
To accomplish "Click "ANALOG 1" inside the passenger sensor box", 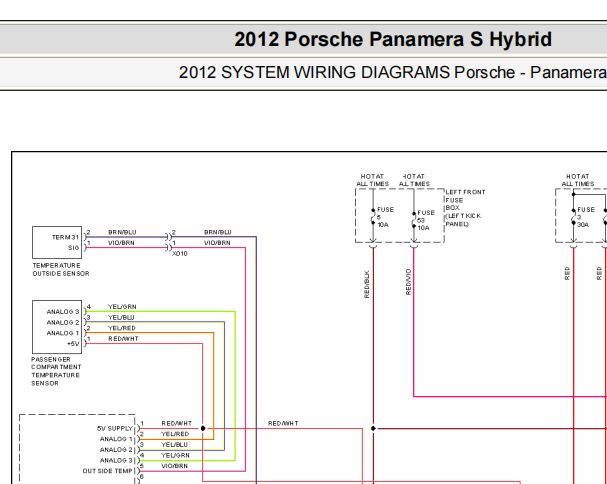I will (63, 333).
